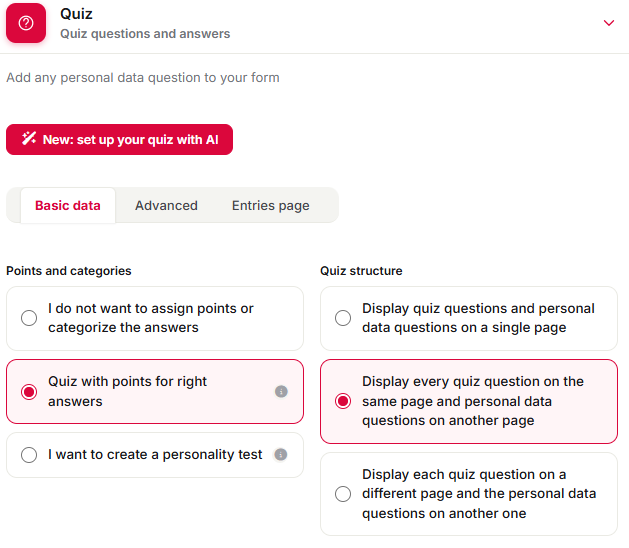Click 'Quiz questions and answers' subtitle
The image size is (629, 548).
[145, 34]
